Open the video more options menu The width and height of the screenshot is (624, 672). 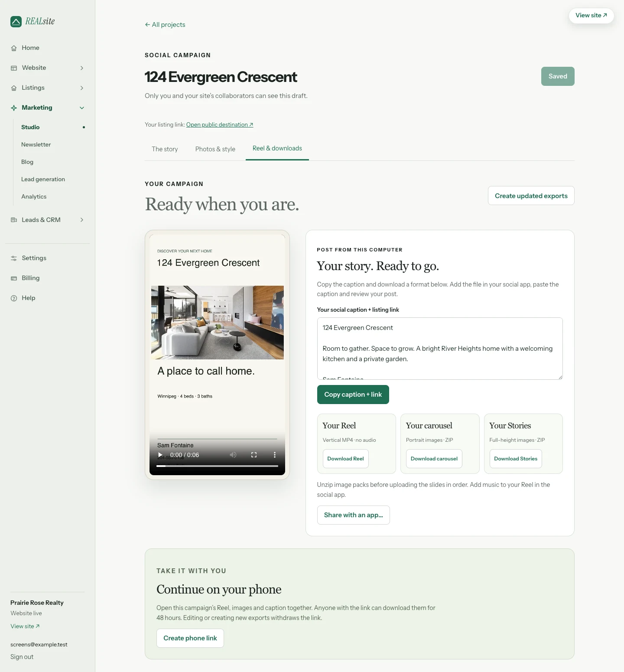pyautogui.click(x=274, y=455)
